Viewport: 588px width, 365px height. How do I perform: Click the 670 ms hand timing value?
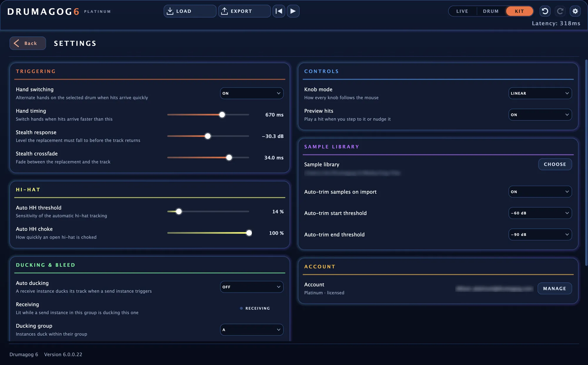pos(274,115)
